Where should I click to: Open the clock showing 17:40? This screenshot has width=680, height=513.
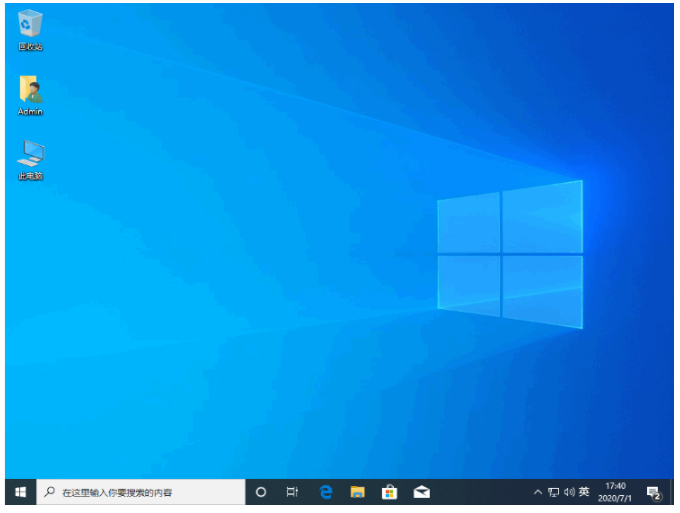click(x=615, y=492)
